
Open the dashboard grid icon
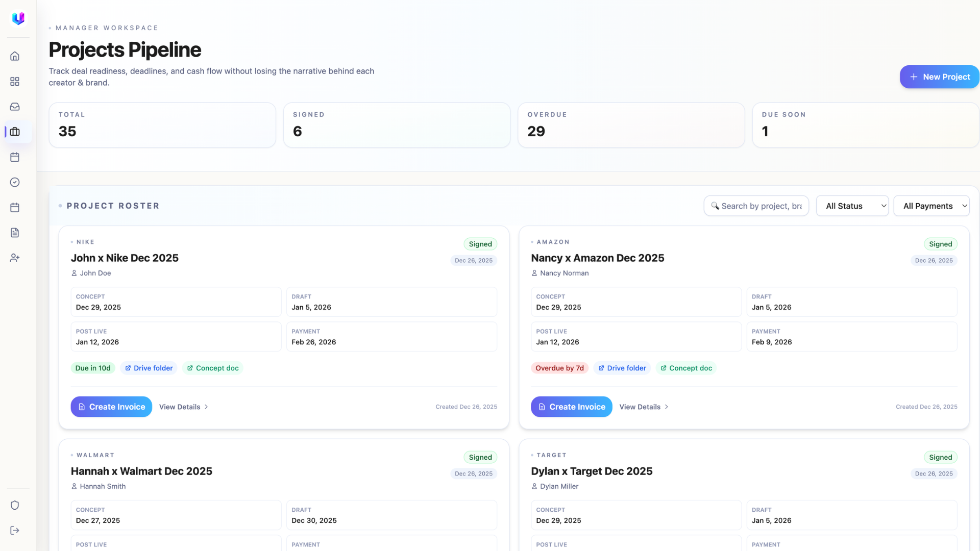(15, 81)
